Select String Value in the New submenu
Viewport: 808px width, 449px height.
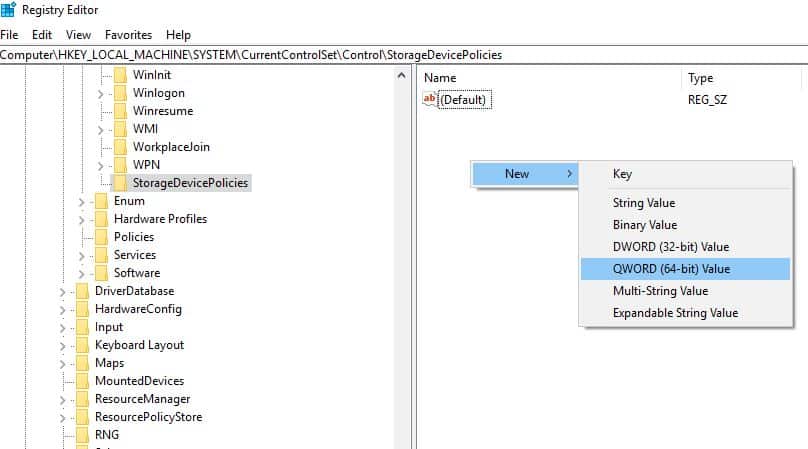click(685, 203)
